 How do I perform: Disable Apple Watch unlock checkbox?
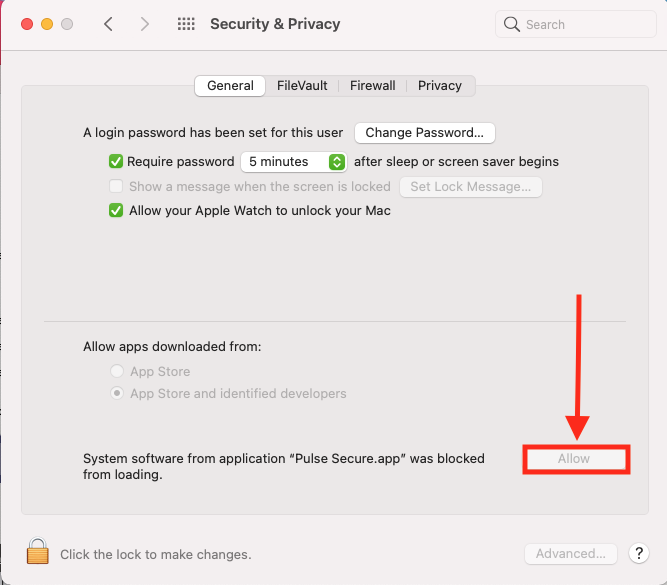pos(116,211)
